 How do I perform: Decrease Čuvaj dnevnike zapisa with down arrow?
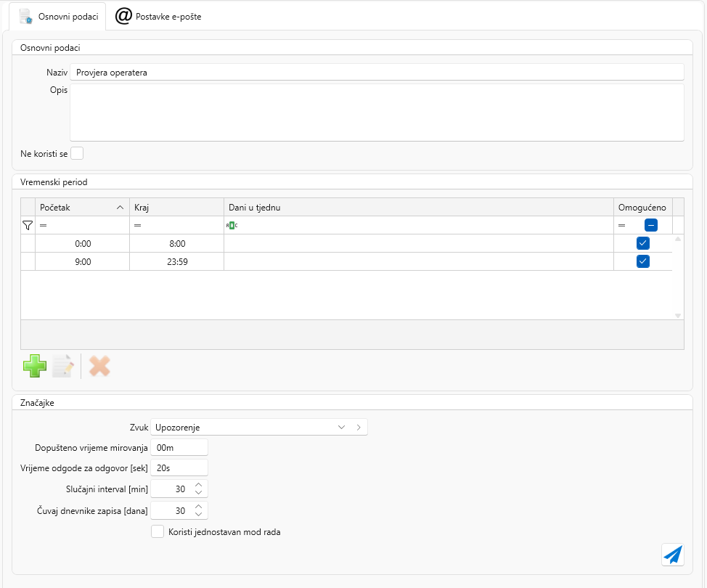[198, 515]
